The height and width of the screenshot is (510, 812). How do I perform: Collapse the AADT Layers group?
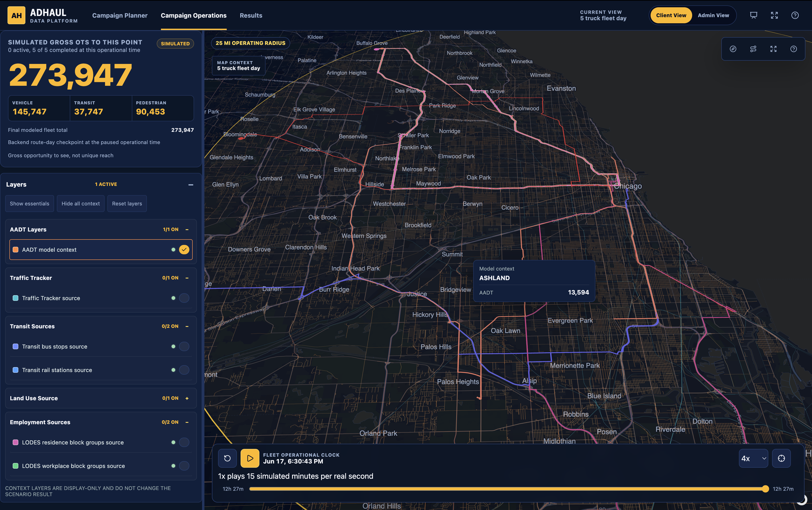click(187, 229)
